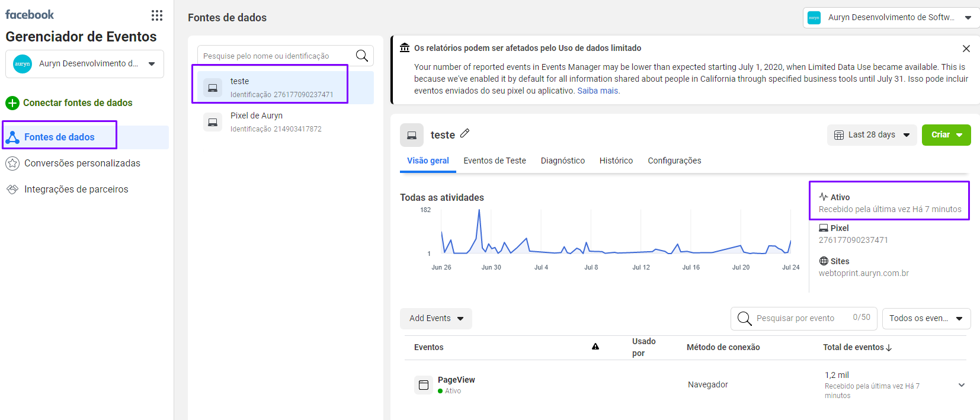The width and height of the screenshot is (980, 420).
Task: Click the Total de eventos column header
Action: point(853,348)
